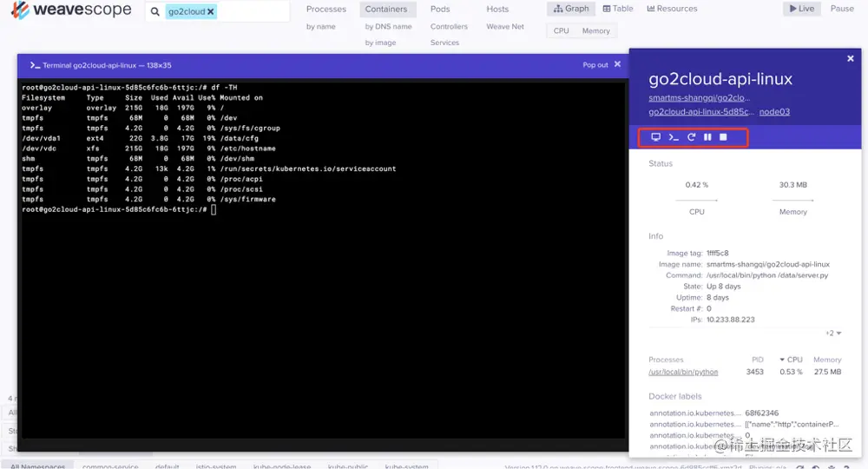Open the go2cloud-api-linux-5d85c... pod link
The image size is (868, 469).
pos(700,112)
